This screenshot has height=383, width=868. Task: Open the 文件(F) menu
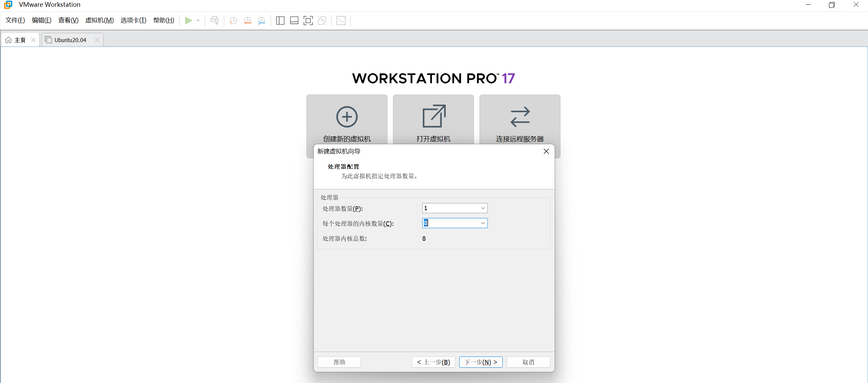15,20
